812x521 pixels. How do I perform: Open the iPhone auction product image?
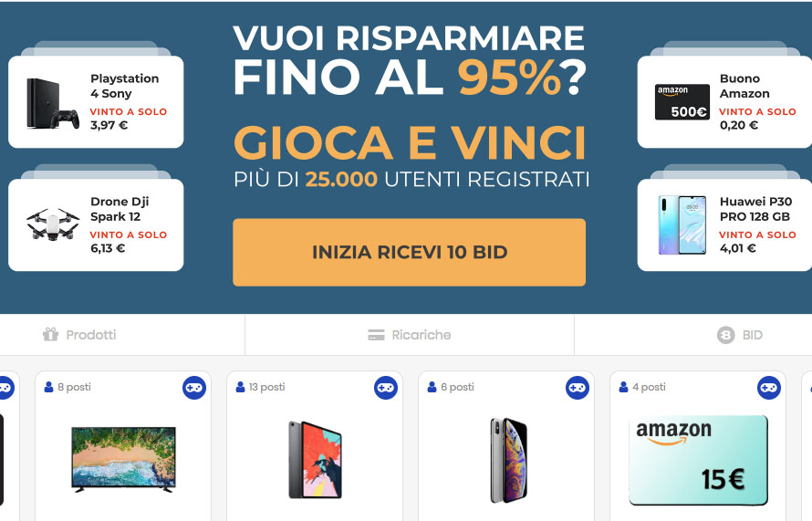point(508,461)
